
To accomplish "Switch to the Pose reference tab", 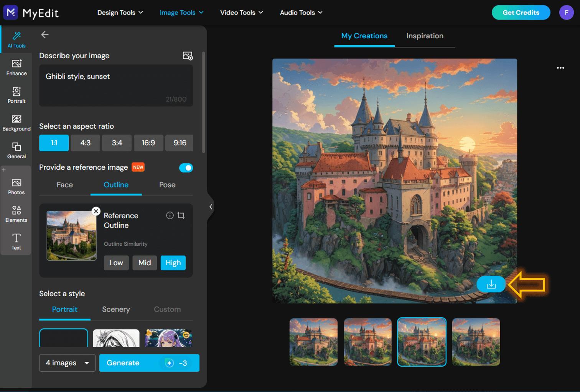I will tap(167, 185).
